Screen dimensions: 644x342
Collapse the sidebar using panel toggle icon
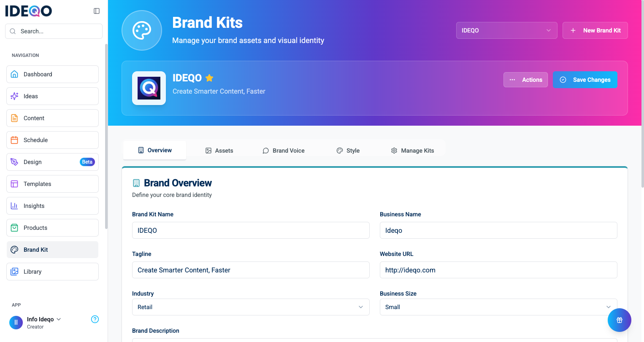[97, 11]
